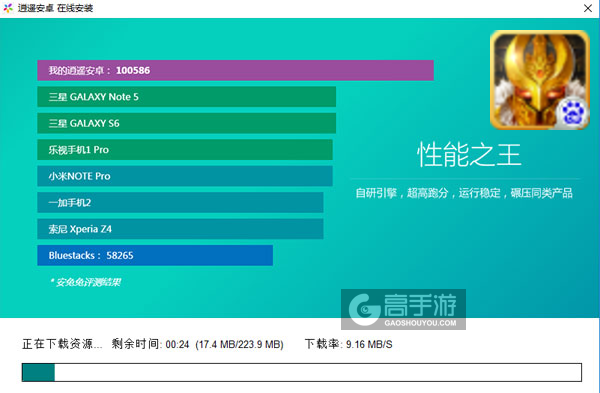This screenshot has width=600, height=393.
Task: Select the 三星 GALAXY S6 bar
Action: [x=186, y=123]
